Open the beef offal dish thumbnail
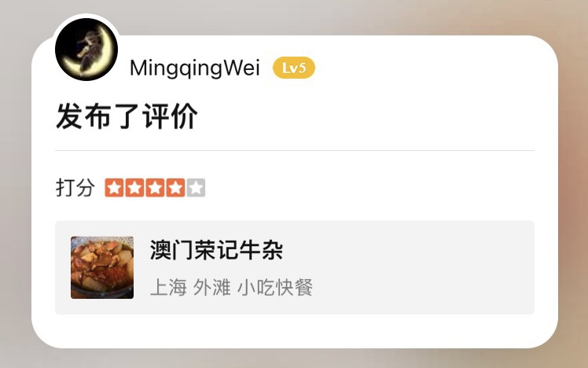 [x=102, y=267]
